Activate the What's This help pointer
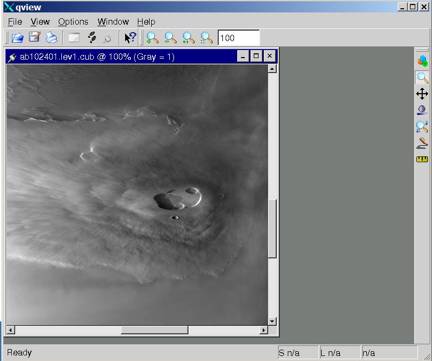The height and width of the screenshot is (361, 432). [130, 37]
